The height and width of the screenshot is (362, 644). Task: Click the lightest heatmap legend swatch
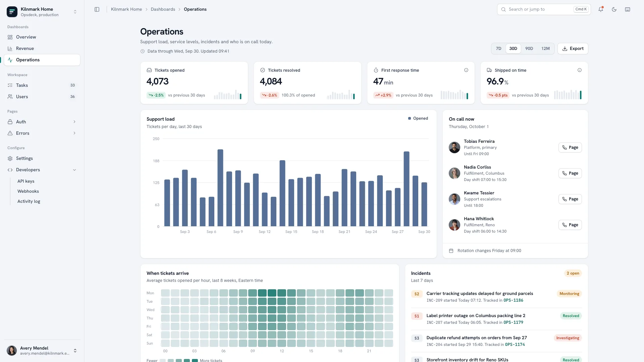coord(163,361)
